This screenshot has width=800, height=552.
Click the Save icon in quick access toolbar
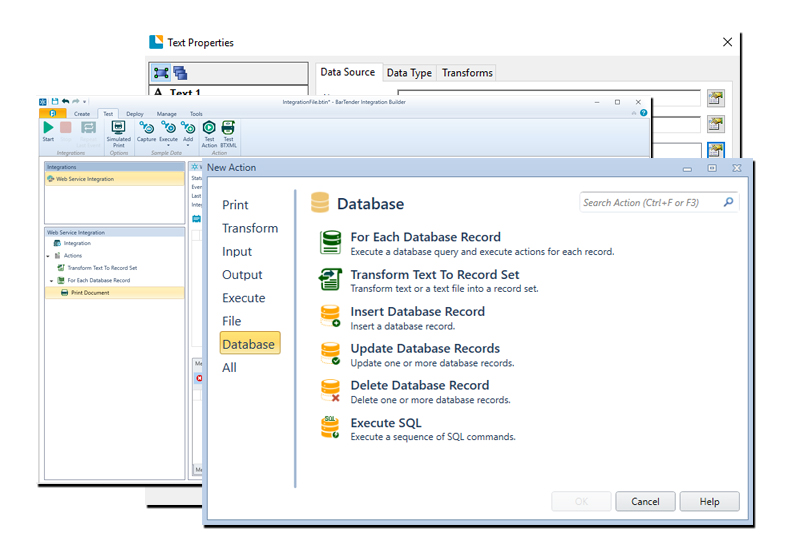(x=55, y=102)
